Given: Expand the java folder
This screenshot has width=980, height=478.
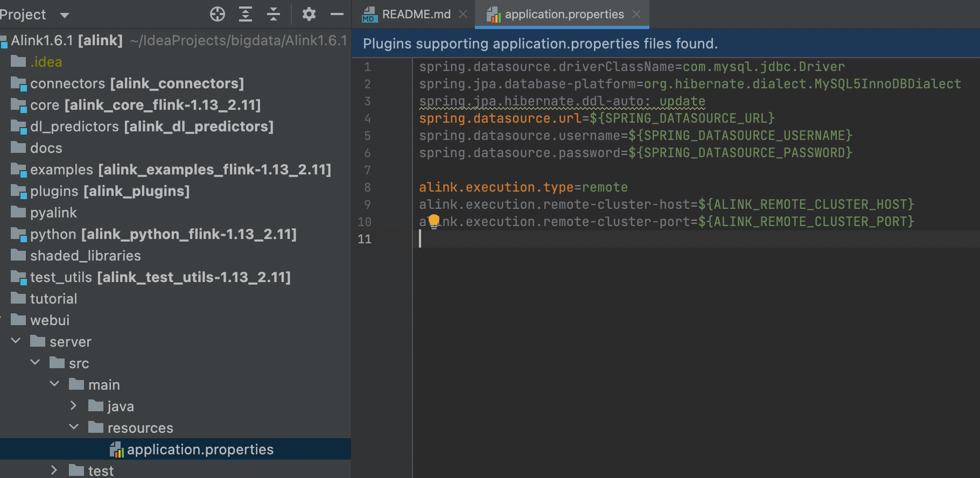Looking at the screenshot, I should (x=74, y=405).
